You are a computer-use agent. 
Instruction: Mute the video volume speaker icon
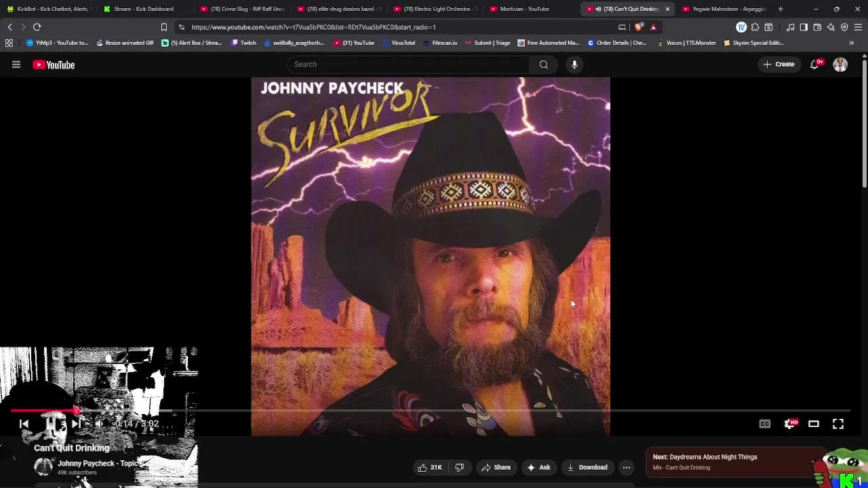point(100,424)
